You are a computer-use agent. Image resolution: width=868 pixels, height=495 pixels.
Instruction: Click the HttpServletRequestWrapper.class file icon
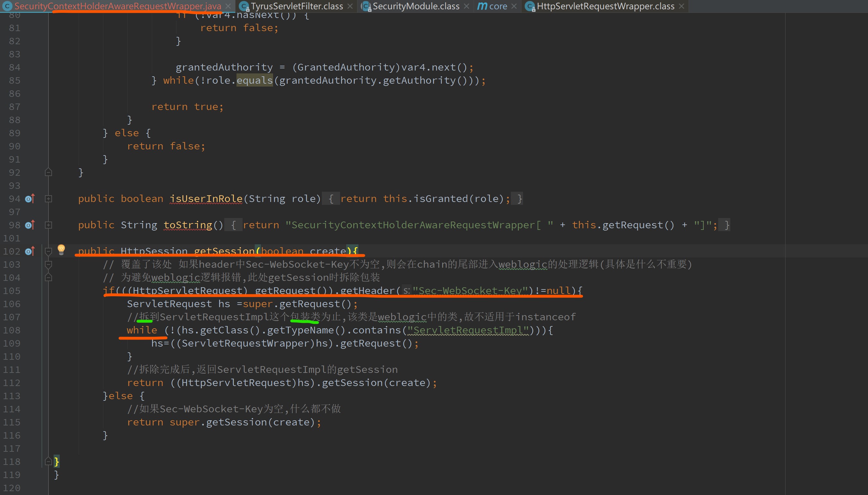(x=530, y=6)
